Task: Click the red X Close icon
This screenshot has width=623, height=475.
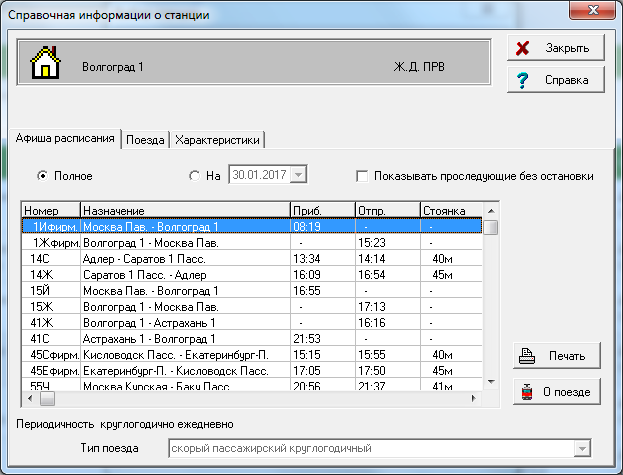Action: pyautogui.click(x=523, y=48)
